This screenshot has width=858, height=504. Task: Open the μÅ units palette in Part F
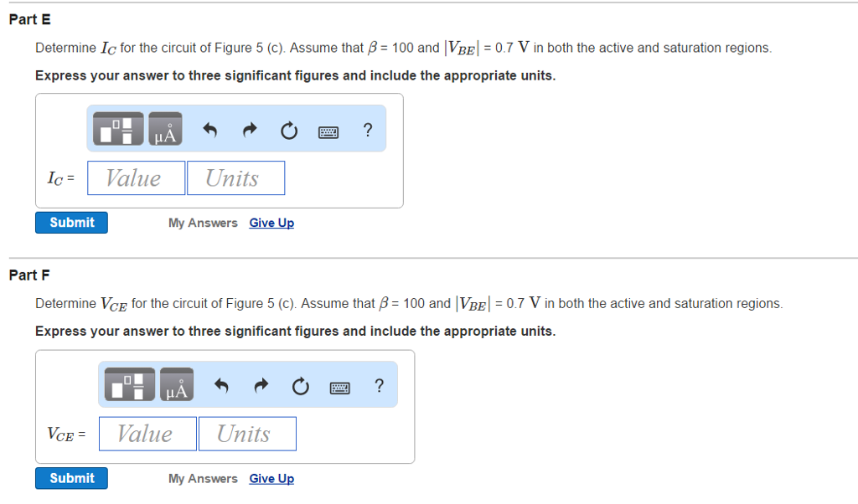point(176,383)
